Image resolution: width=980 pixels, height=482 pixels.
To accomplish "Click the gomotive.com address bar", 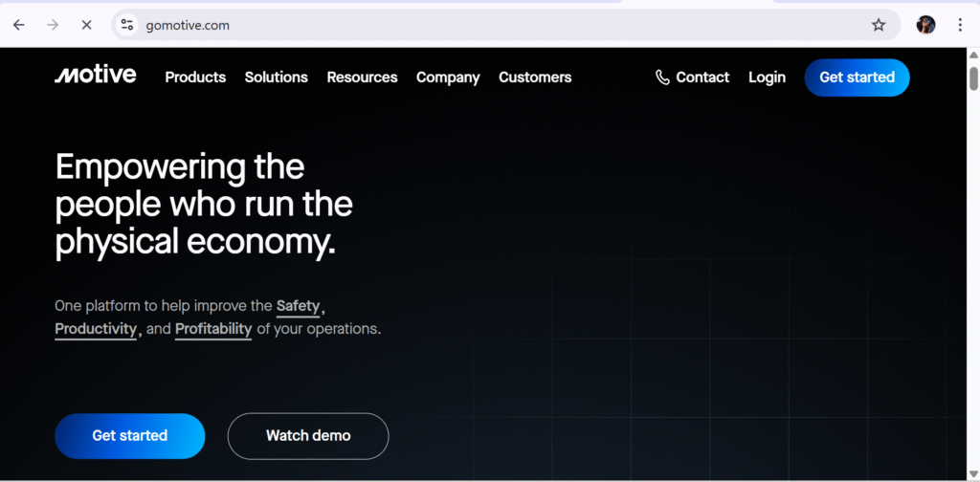I will point(506,25).
